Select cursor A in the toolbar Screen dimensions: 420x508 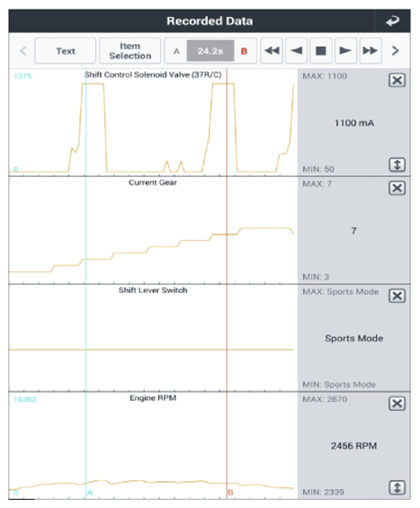(176, 51)
